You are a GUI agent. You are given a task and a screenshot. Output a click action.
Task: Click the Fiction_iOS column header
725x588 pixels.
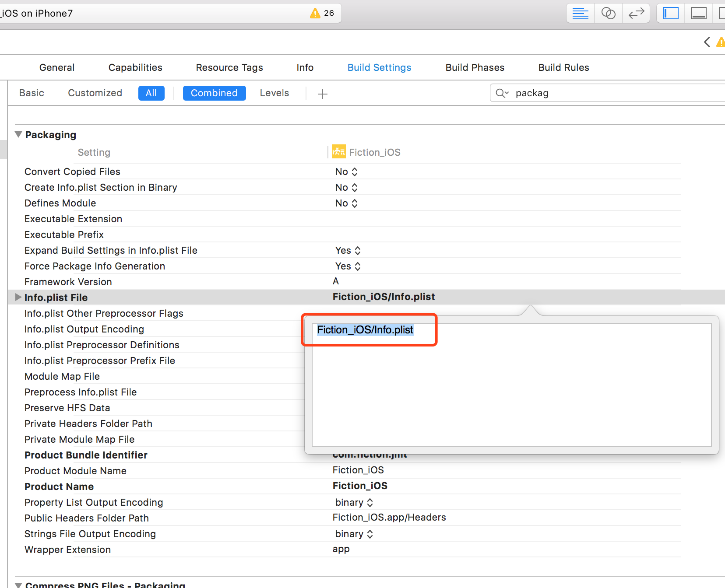point(374,152)
